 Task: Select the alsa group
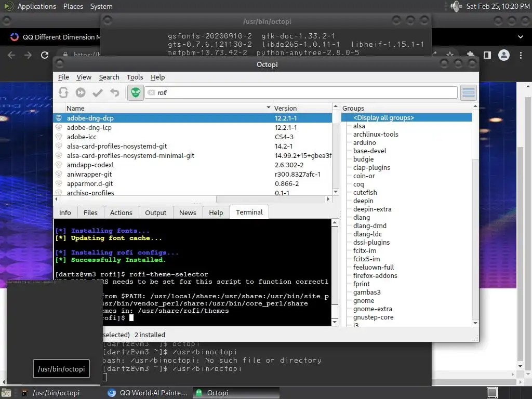tap(359, 126)
